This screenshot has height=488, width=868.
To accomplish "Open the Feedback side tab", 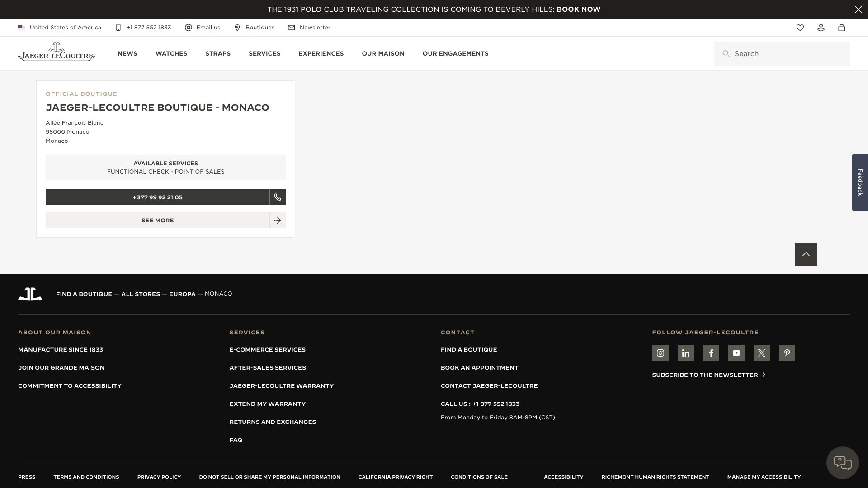I will coord(860,182).
